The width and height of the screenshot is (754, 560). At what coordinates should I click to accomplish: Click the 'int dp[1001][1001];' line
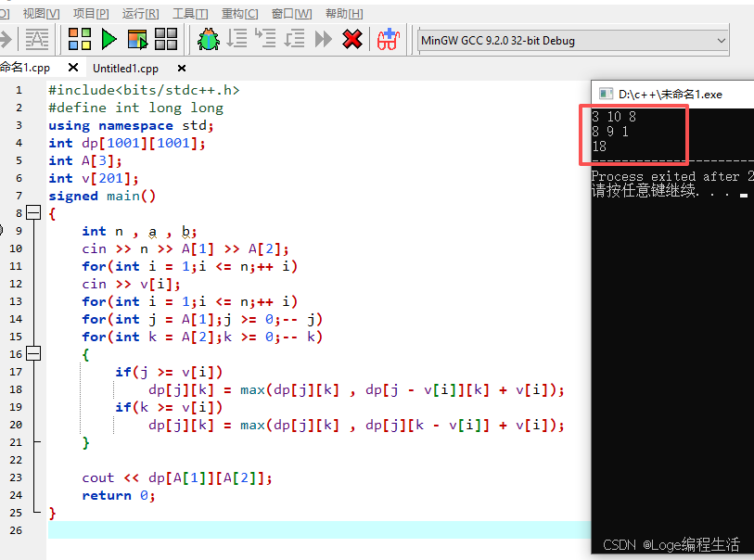(x=127, y=143)
